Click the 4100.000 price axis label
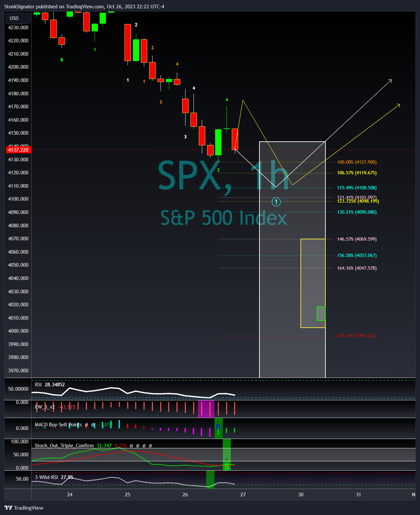This screenshot has width=420, height=515. (x=18, y=199)
